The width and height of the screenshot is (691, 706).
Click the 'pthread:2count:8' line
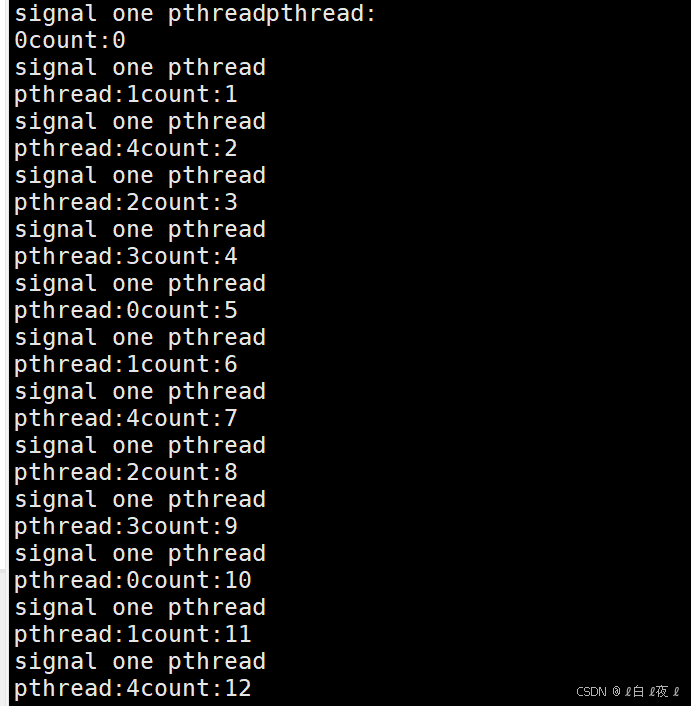tap(126, 474)
